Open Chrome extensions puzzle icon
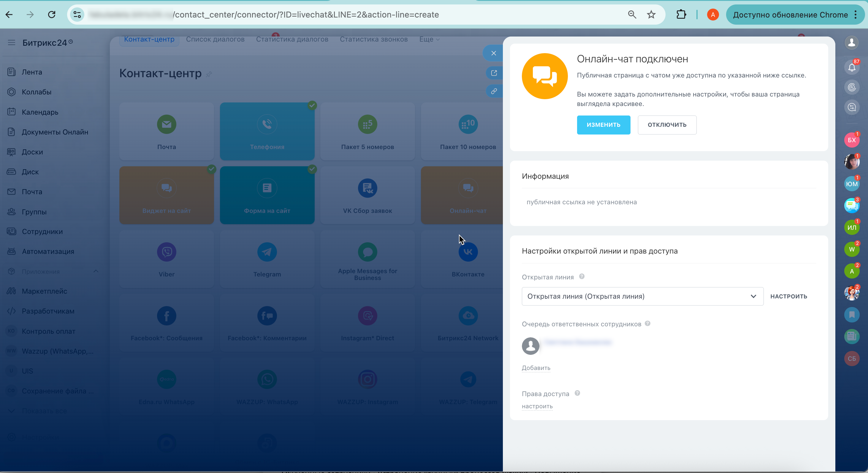Viewport: 868px width, 473px height. point(681,15)
